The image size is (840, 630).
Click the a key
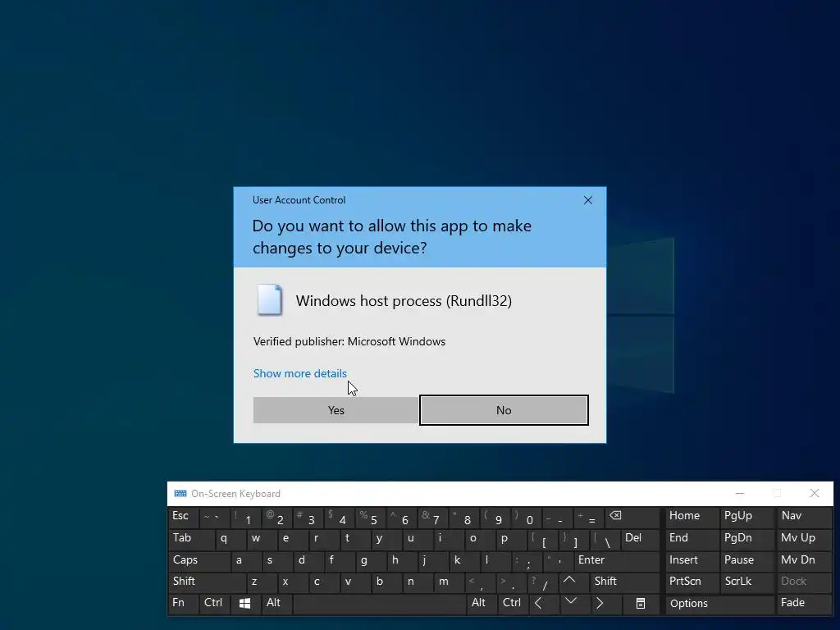[246, 561]
